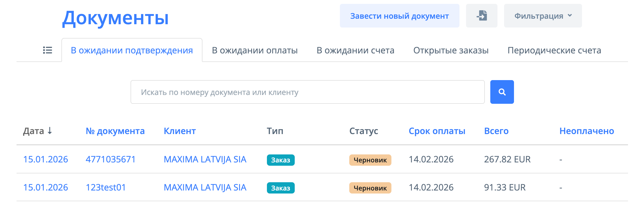This screenshot has height=207, width=644.
Task: Focus the document search input field
Action: pos(307,92)
